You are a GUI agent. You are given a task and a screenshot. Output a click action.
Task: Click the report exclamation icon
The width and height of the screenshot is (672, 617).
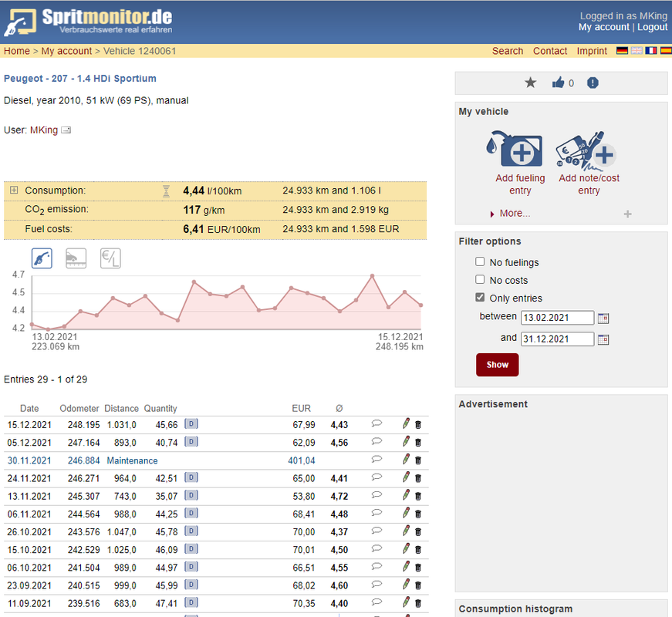593,83
